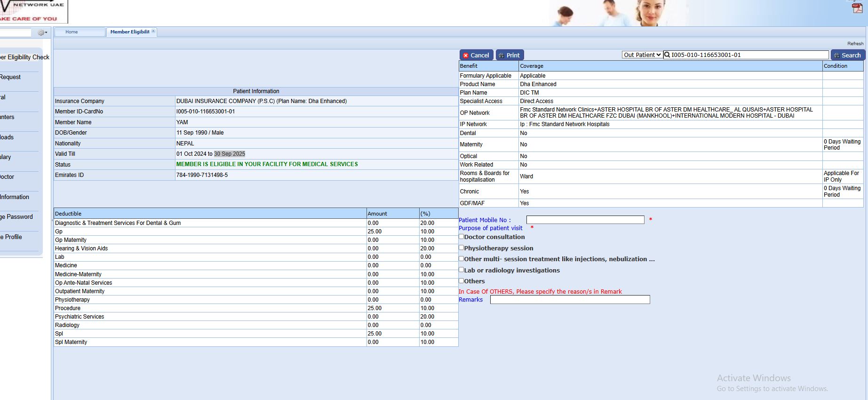The height and width of the screenshot is (400, 868).
Task: Click the magnifier icon beside member ID
Action: click(x=667, y=55)
